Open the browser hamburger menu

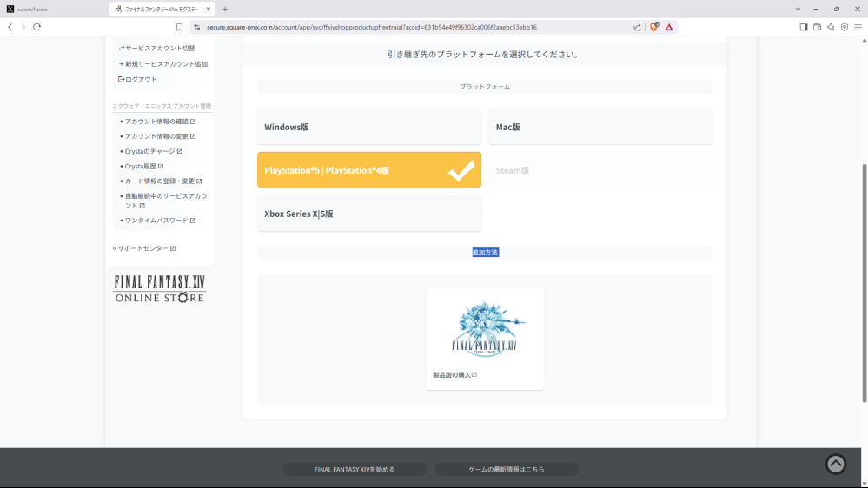pyautogui.click(x=858, y=27)
